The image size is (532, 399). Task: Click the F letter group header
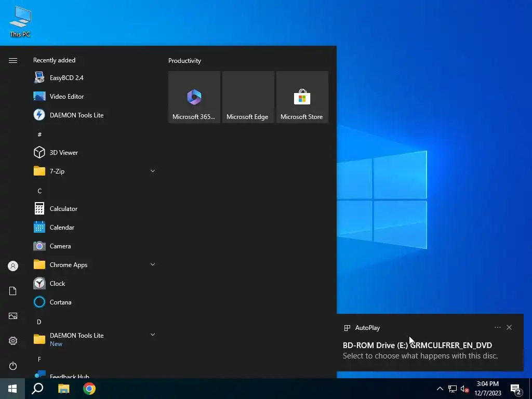(39, 360)
